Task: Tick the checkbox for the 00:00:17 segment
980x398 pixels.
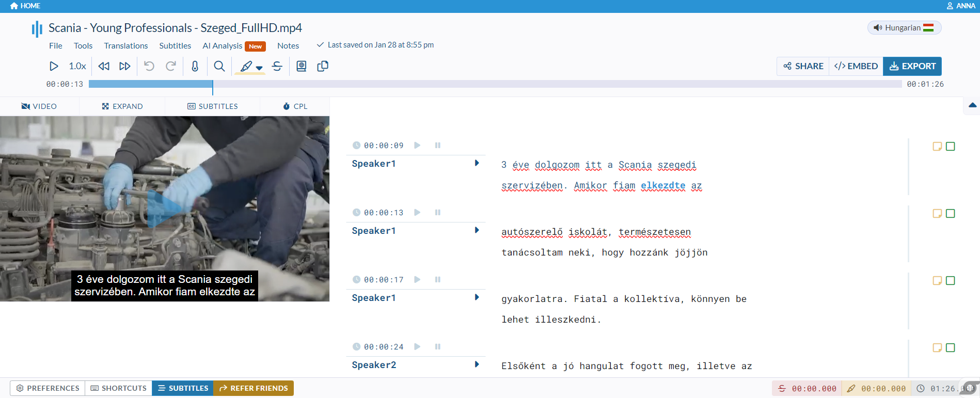Action: (950, 281)
